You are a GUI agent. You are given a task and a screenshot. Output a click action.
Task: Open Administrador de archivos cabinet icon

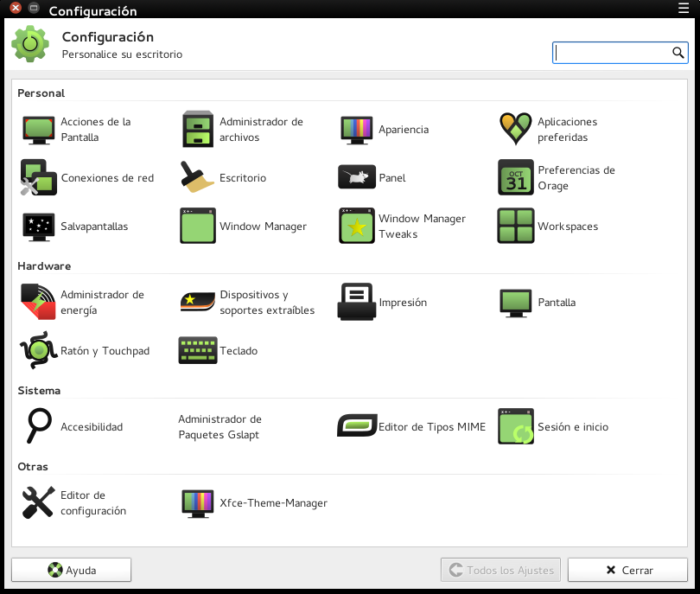[198, 129]
